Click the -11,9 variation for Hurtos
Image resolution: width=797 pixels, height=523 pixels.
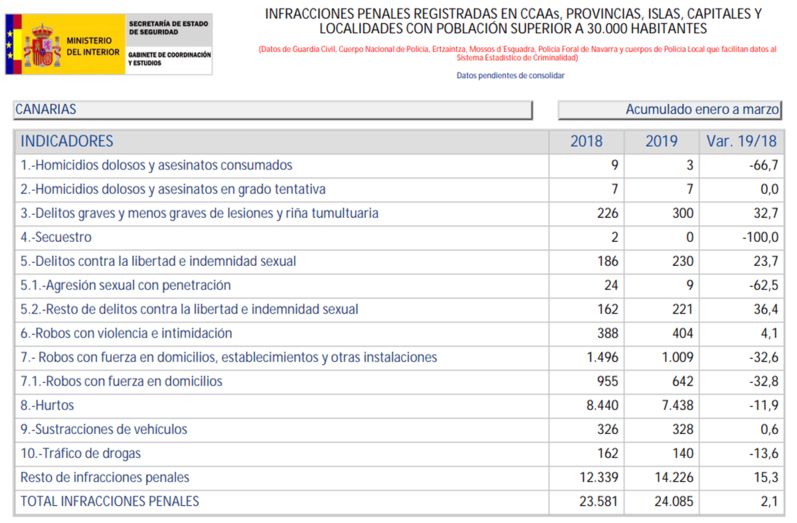pos(763,406)
